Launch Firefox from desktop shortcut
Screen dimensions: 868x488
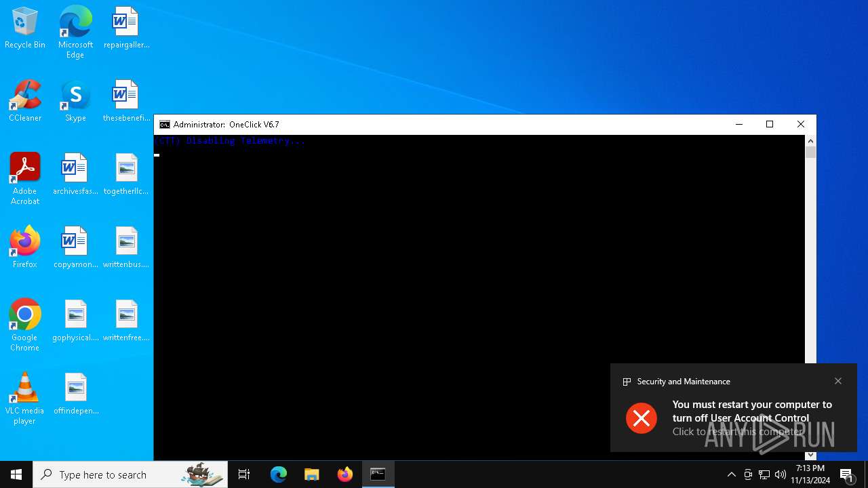(25, 248)
